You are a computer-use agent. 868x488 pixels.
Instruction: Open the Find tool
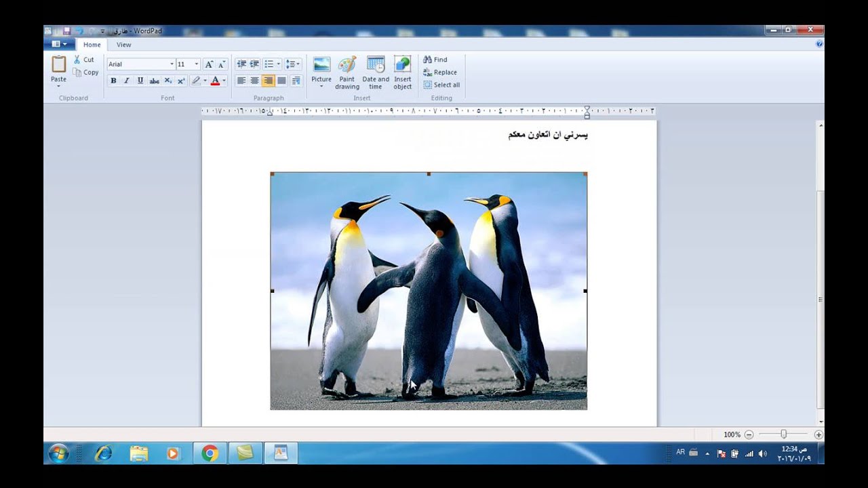[x=435, y=60]
